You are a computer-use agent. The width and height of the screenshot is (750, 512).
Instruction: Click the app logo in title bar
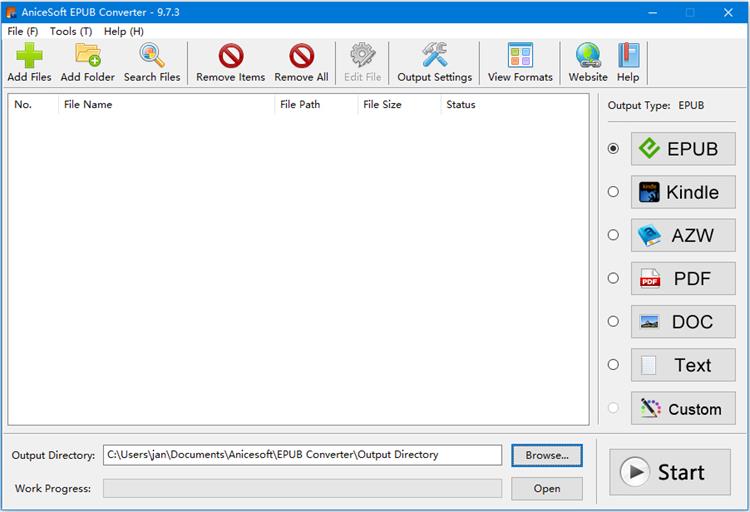point(11,12)
